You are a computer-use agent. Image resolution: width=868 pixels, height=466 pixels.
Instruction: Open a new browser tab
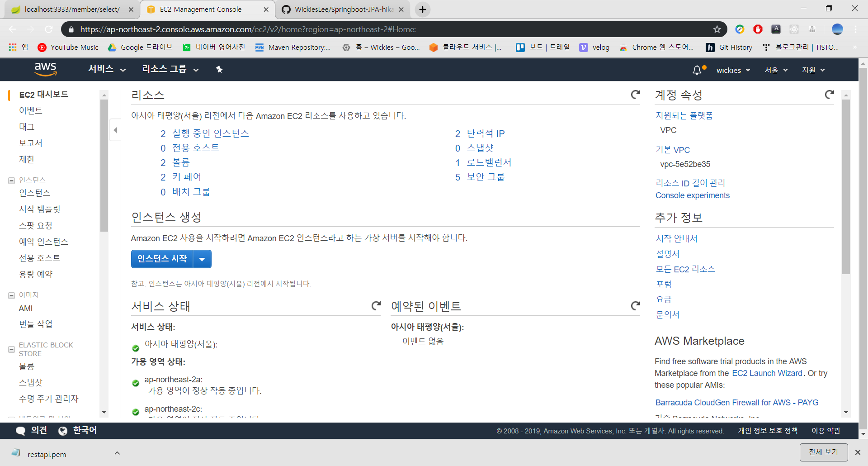pyautogui.click(x=423, y=10)
